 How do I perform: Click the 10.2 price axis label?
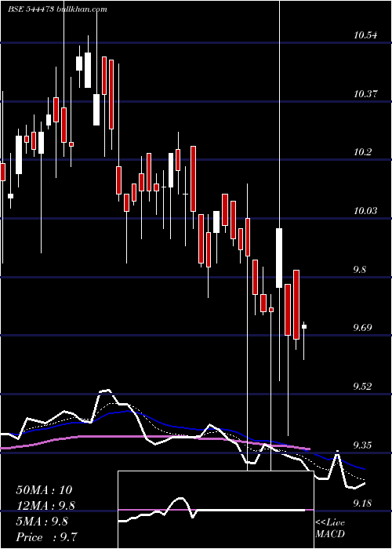coord(362,152)
